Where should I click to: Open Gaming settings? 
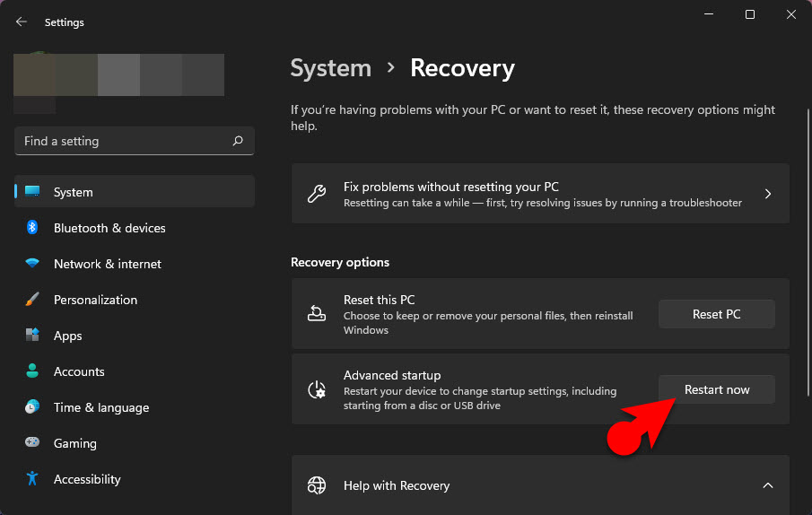[x=135, y=443]
